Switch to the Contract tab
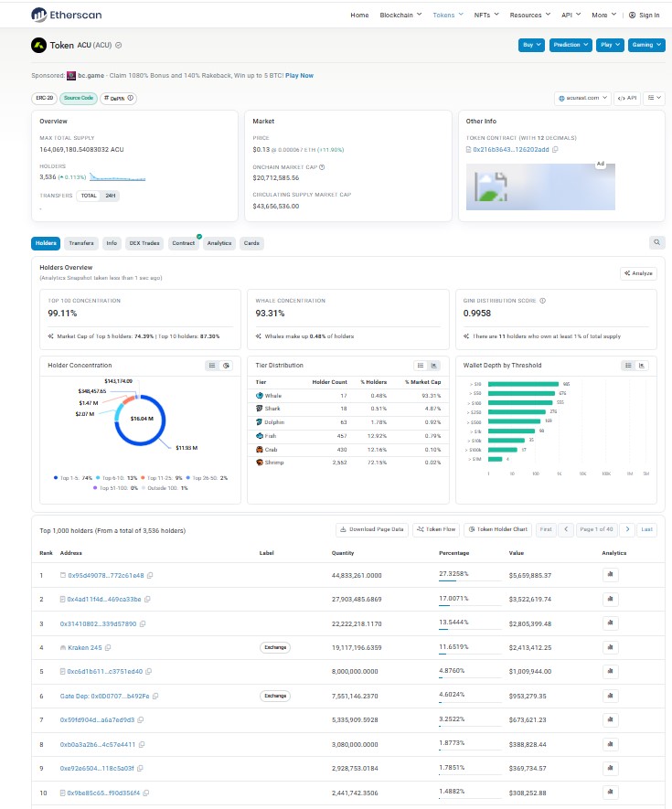Viewport: 672px width, 809px height. pyautogui.click(x=184, y=243)
